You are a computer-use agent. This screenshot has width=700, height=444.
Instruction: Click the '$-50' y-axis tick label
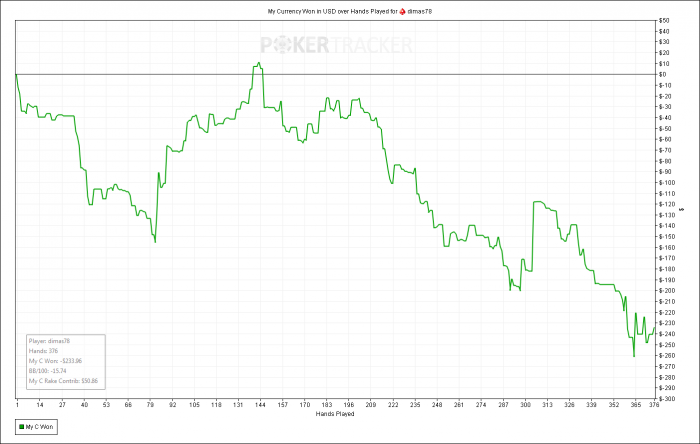tap(665, 129)
